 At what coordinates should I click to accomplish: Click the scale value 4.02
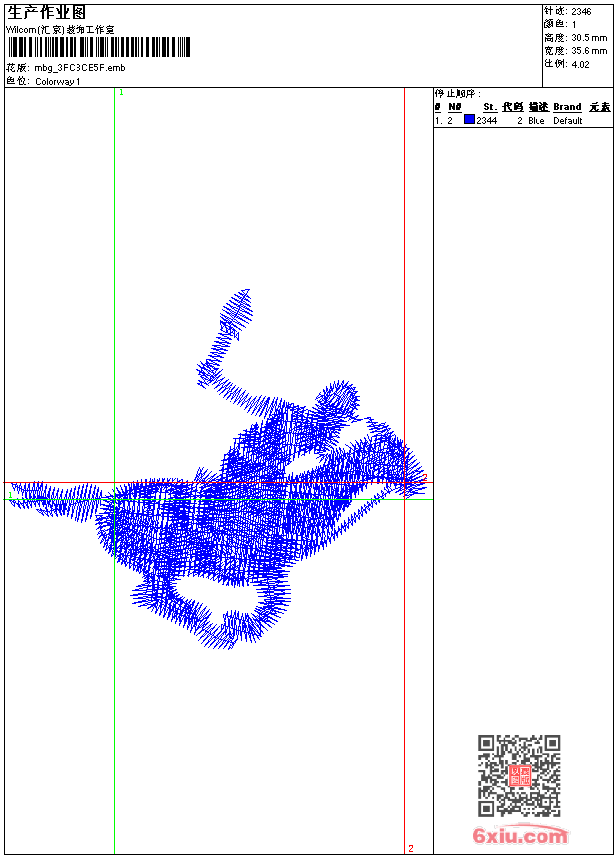[x=580, y=64]
